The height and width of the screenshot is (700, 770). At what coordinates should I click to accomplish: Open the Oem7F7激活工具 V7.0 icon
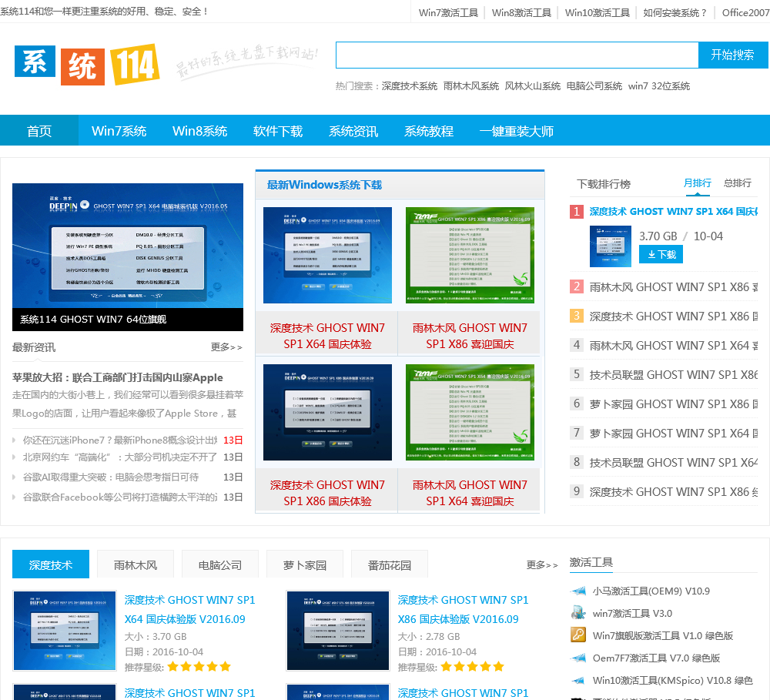(579, 658)
